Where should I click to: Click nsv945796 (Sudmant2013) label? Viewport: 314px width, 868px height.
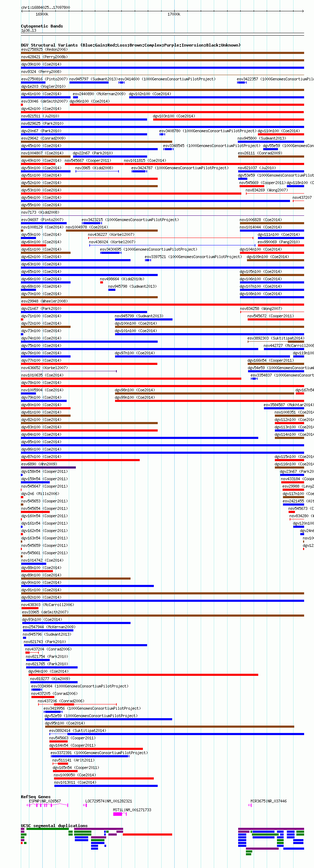(x=47, y=634)
